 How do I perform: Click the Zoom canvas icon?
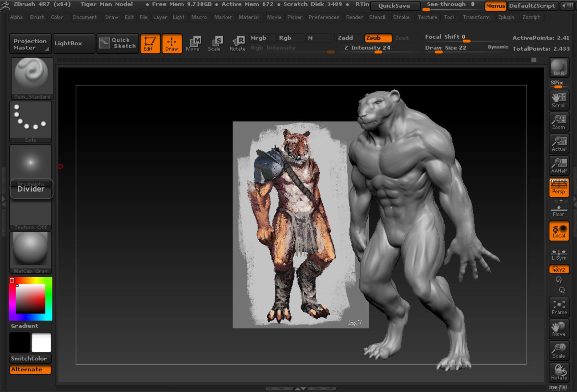pyautogui.click(x=559, y=122)
